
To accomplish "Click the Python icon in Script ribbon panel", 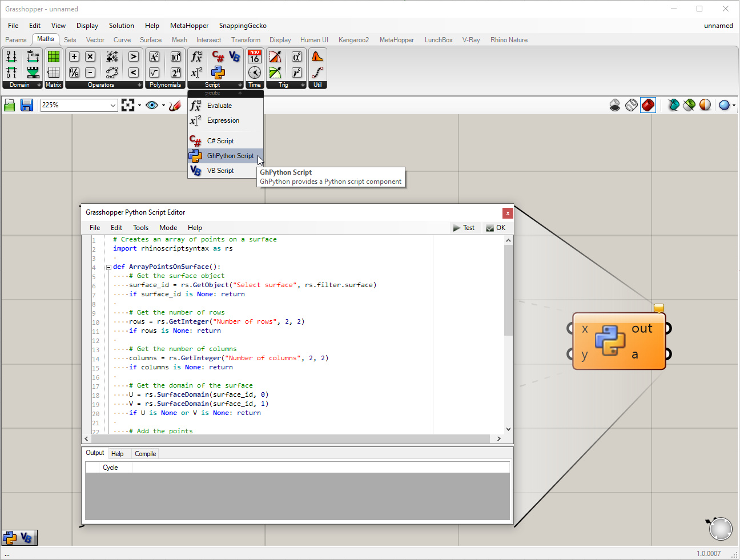I will 218,72.
